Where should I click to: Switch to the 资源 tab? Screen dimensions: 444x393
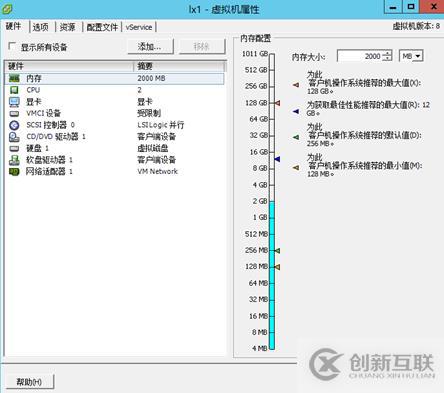tap(68, 27)
